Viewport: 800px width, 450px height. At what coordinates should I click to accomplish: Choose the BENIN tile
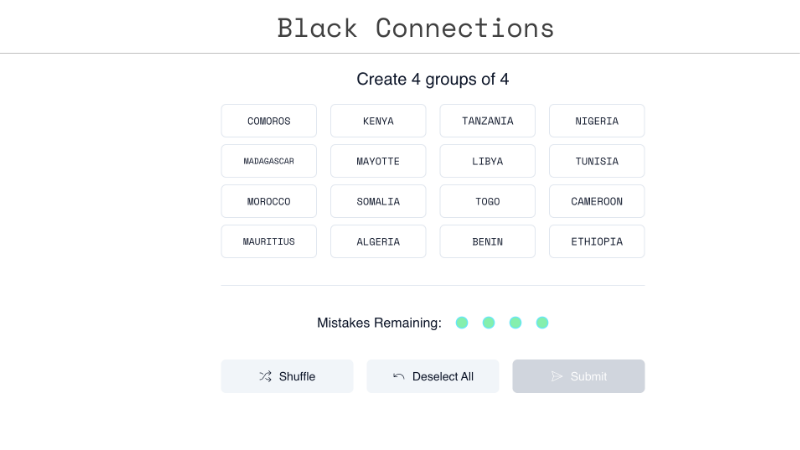pyautogui.click(x=487, y=241)
